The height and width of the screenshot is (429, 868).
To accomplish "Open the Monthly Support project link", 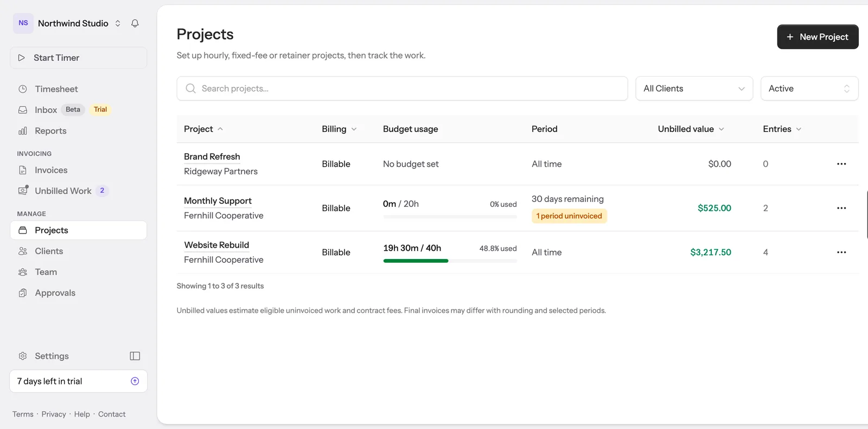I will click(x=218, y=201).
